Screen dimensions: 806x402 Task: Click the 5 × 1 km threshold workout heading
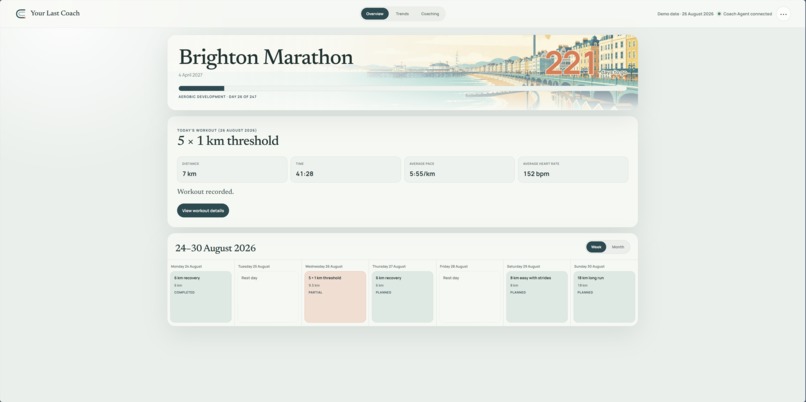tap(228, 141)
